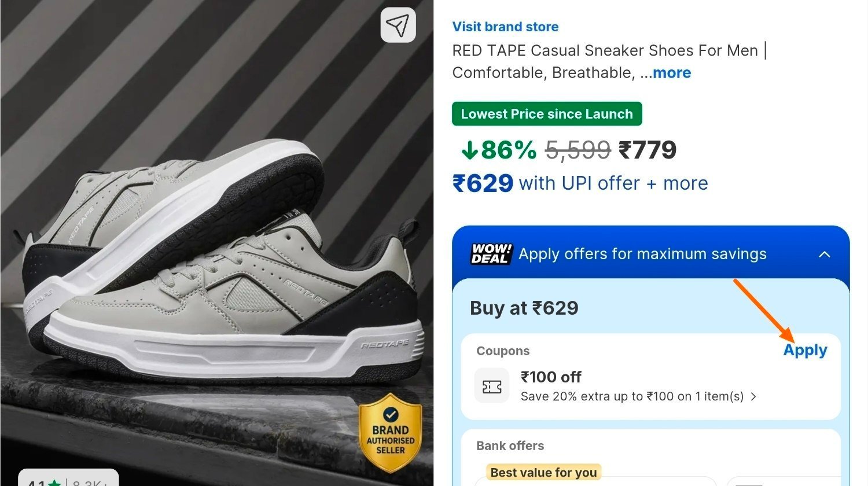
Task: Click the star rating chip below image
Action: [x=68, y=479]
